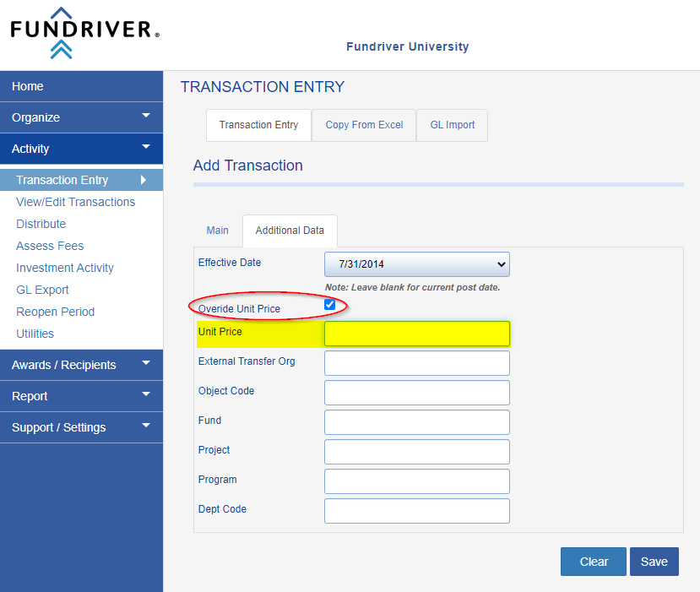Click the Add Transaction heading
Image resolution: width=700 pixels, height=592 pixels.
247,166
